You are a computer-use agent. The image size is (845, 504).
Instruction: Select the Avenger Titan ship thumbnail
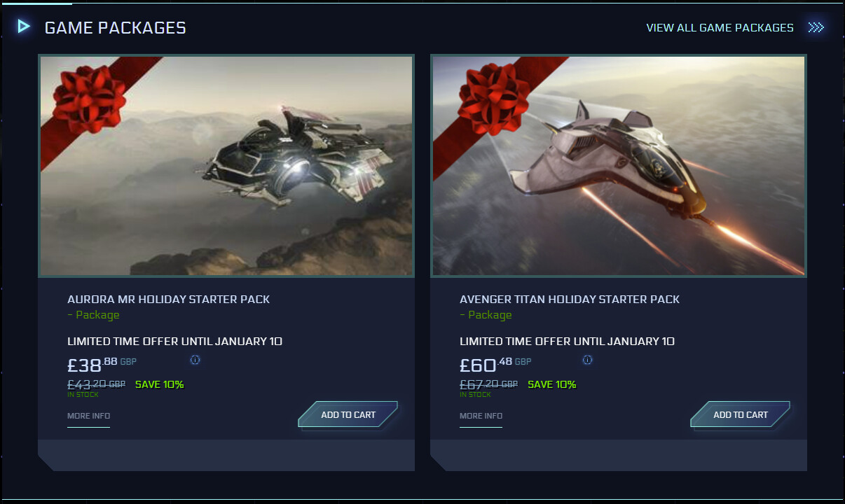pos(619,166)
